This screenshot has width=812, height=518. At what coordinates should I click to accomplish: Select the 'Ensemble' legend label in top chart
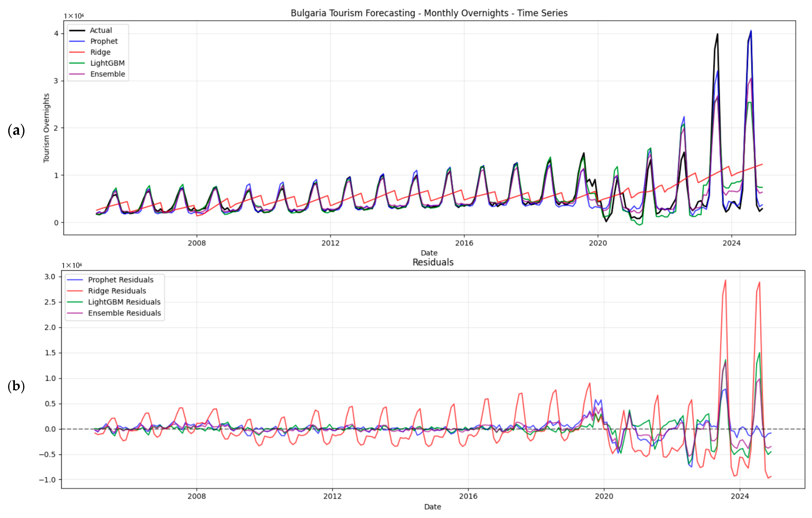click(x=107, y=74)
